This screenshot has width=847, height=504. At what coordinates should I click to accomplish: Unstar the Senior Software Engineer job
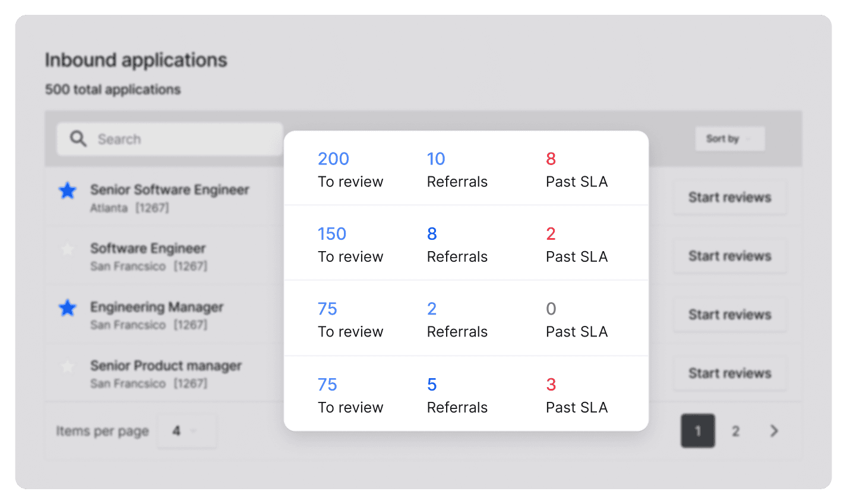coord(68,191)
